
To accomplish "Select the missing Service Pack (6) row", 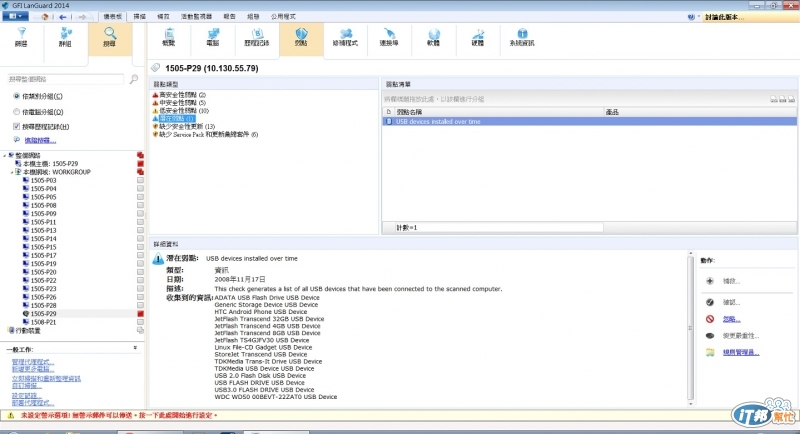I will (206, 135).
